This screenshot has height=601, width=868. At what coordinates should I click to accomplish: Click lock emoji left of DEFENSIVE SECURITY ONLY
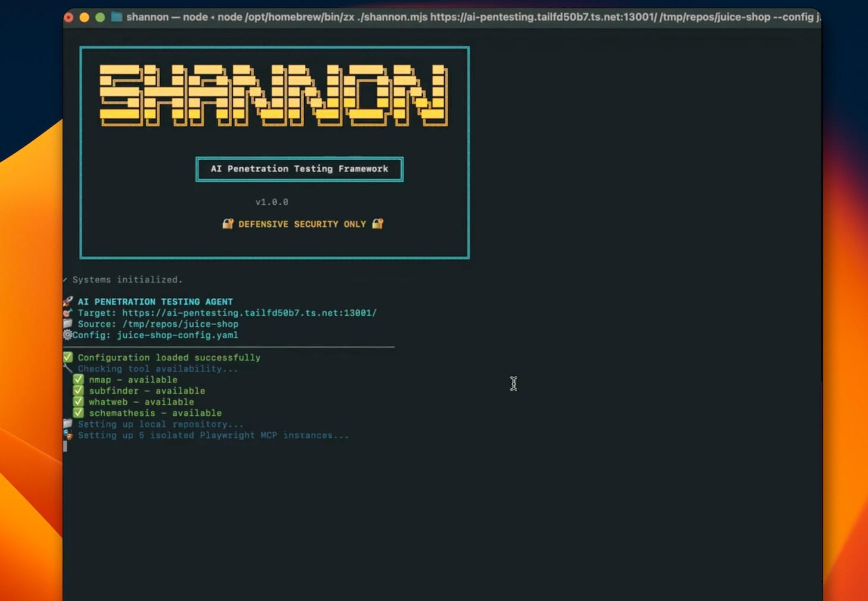227,224
